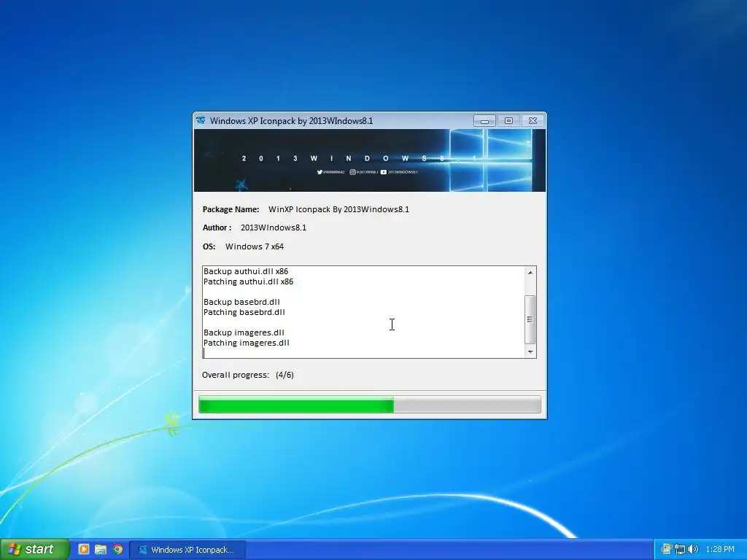Open Windows Explorer from quick launch
The height and width of the screenshot is (560, 747).
(x=101, y=549)
